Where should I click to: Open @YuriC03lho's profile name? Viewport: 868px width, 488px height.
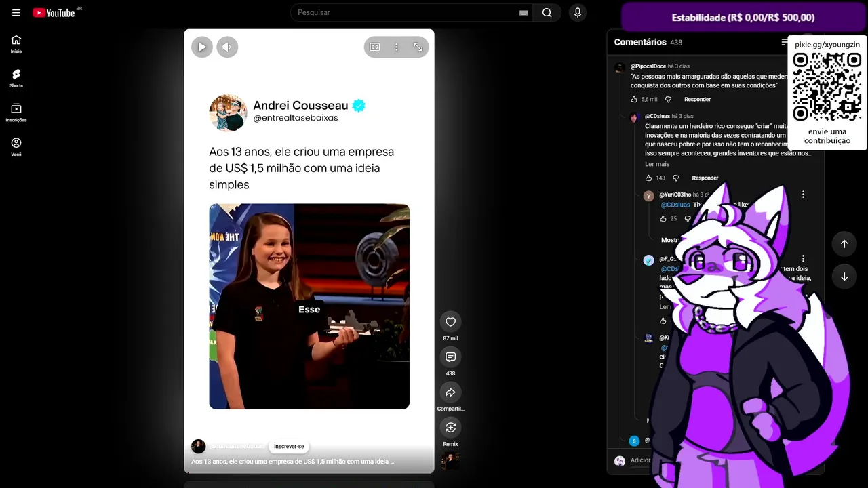pos(675,195)
